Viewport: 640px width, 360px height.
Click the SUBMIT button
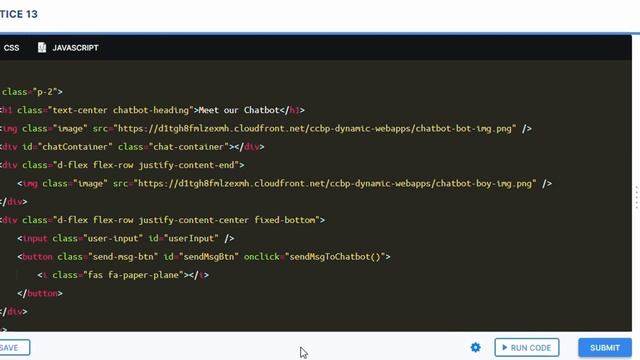(605, 348)
